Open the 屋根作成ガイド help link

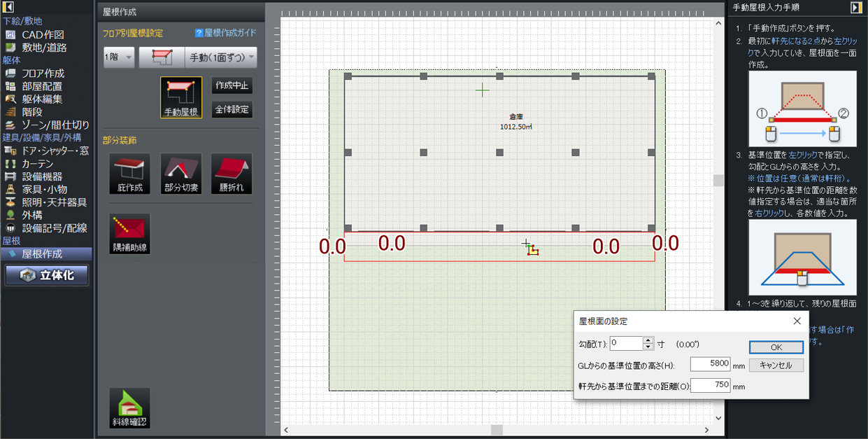(x=226, y=33)
